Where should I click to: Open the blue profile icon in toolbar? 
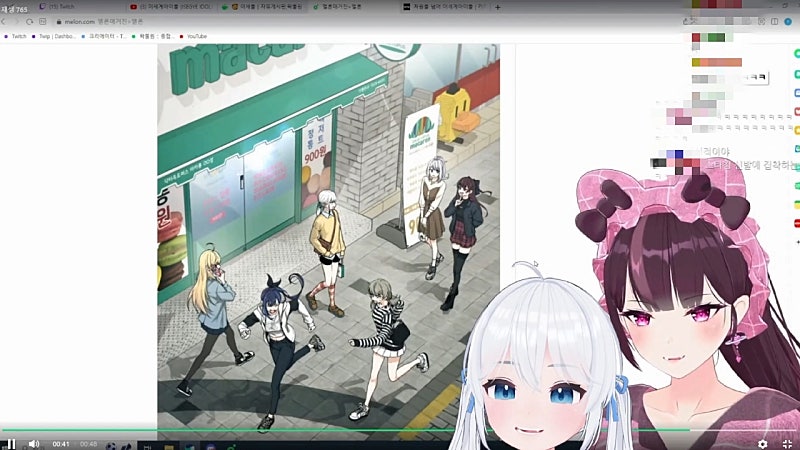(x=788, y=21)
